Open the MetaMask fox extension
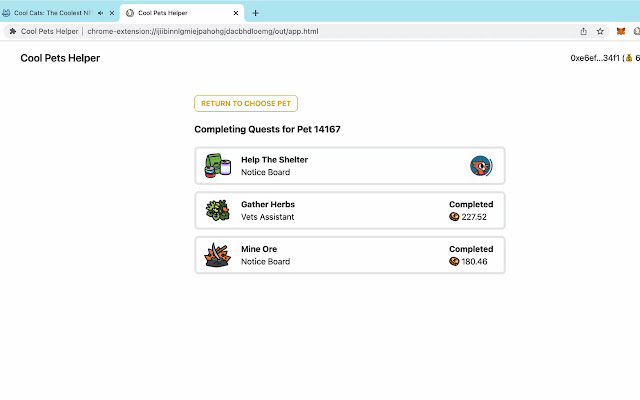Screen dimensions: 640x400 click(621, 31)
